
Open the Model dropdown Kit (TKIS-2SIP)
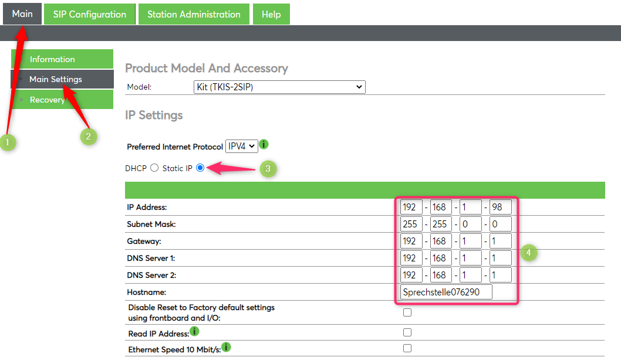coord(279,87)
